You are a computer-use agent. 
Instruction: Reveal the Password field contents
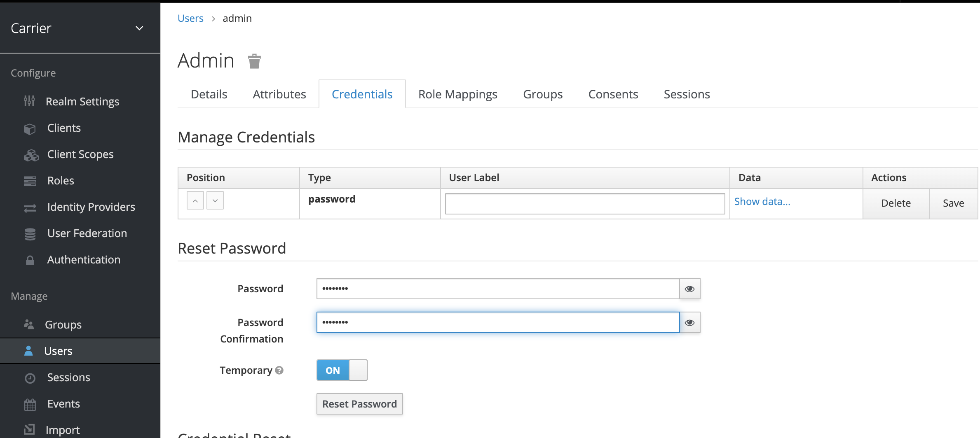click(x=689, y=289)
